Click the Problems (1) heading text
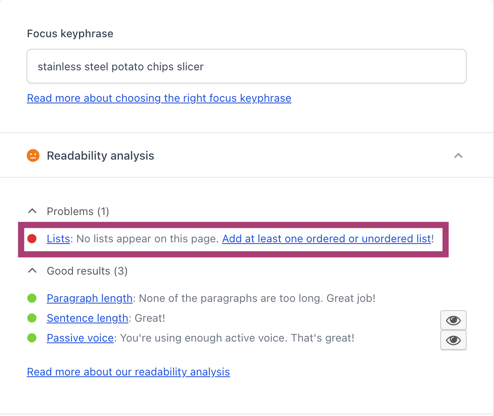The image size is (494, 416). [x=78, y=211]
